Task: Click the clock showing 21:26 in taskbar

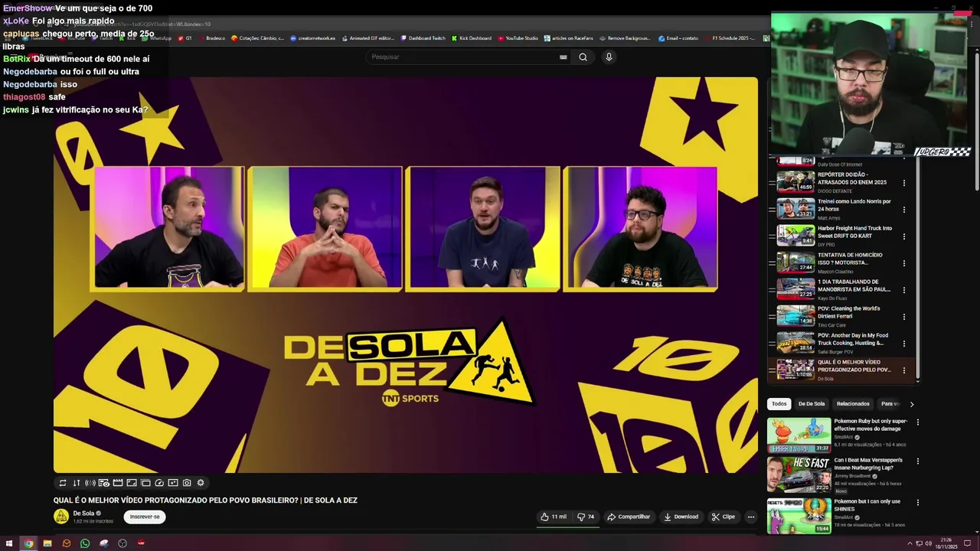Action: (x=946, y=543)
